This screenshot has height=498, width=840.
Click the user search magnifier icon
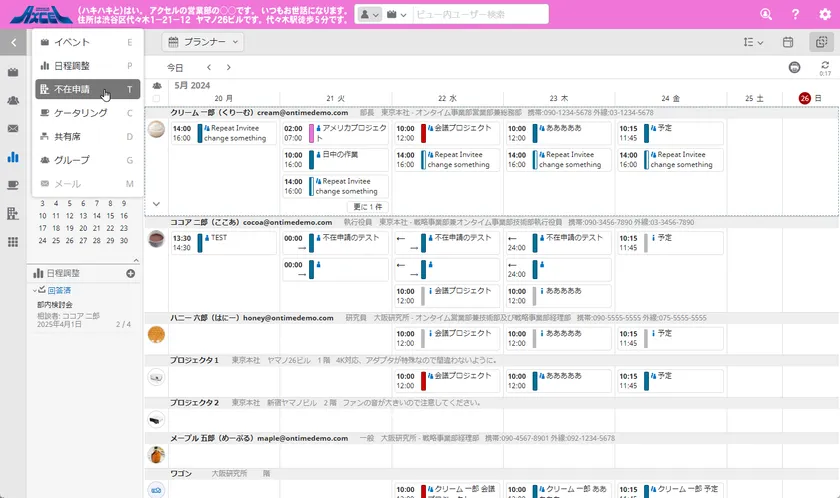(765, 14)
